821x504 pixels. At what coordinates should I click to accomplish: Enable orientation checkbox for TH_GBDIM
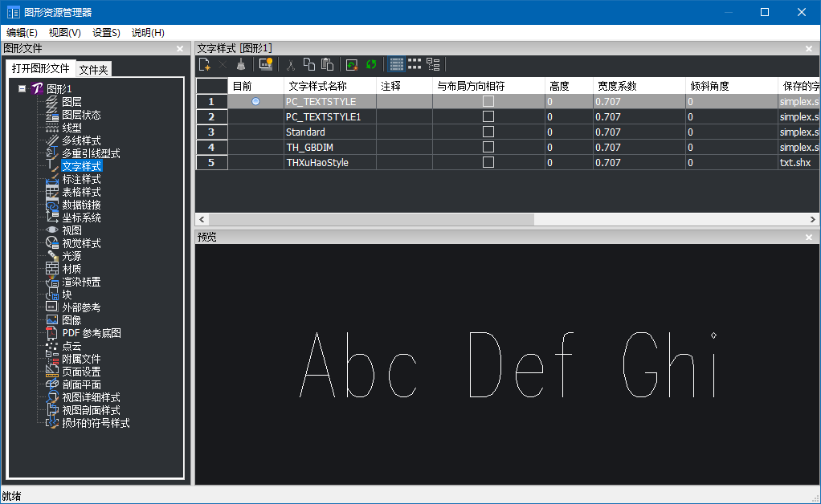pos(488,147)
